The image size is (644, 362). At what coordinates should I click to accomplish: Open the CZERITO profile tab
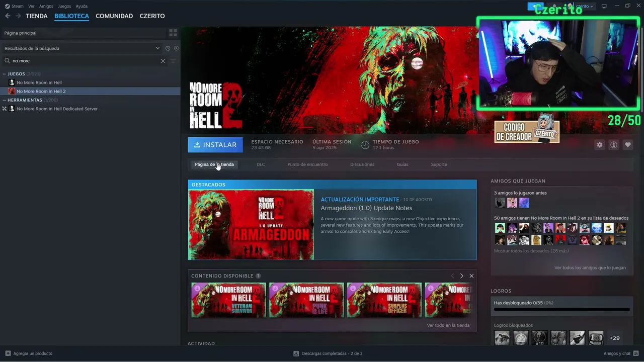pyautogui.click(x=152, y=16)
